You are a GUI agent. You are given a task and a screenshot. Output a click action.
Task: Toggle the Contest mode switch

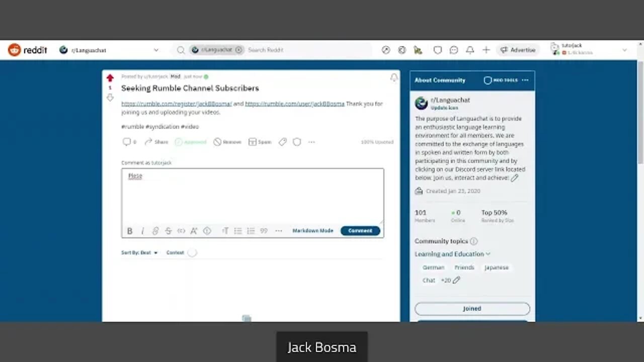coord(192,252)
